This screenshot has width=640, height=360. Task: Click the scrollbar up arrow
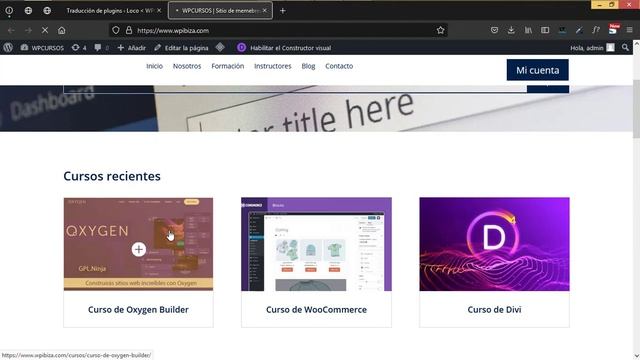(636, 43)
